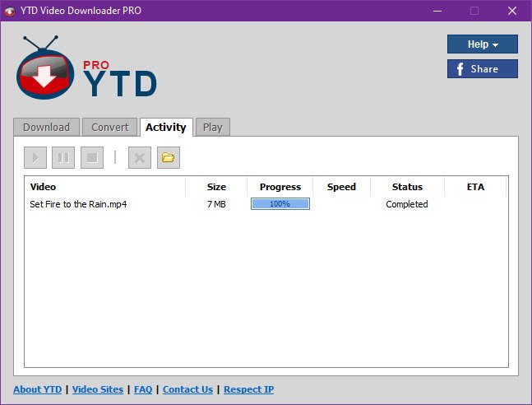This screenshot has width=532, height=405.
Task: Open the Help dropdown menu
Action: (x=483, y=44)
